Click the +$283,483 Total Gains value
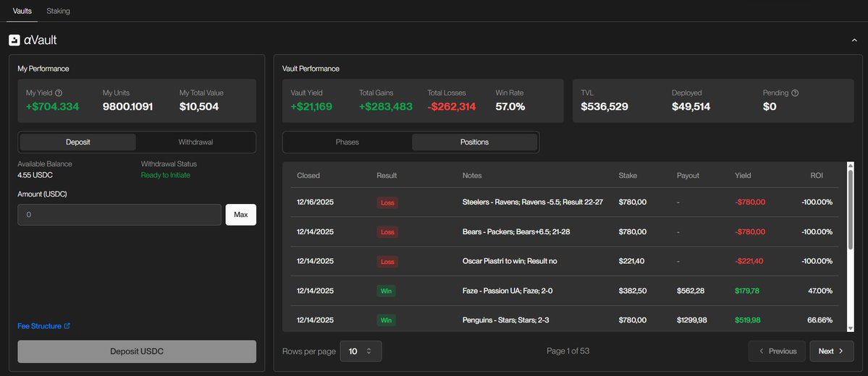 tap(386, 107)
